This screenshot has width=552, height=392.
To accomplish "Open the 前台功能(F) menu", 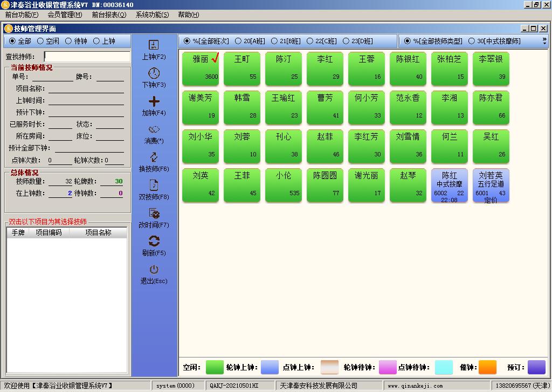I will click(22, 15).
